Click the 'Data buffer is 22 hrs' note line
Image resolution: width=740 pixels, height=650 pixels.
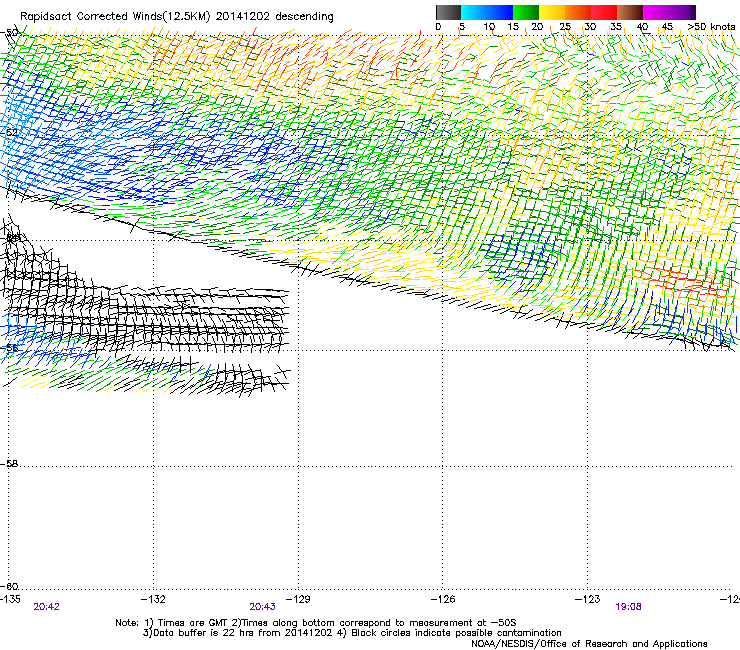pyautogui.click(x=352, y=633)
